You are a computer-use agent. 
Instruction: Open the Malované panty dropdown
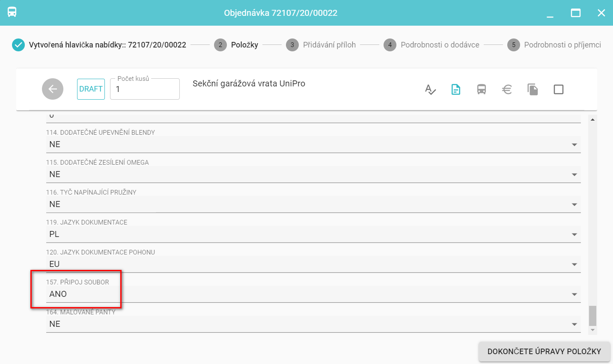click(x=574, y=325)
